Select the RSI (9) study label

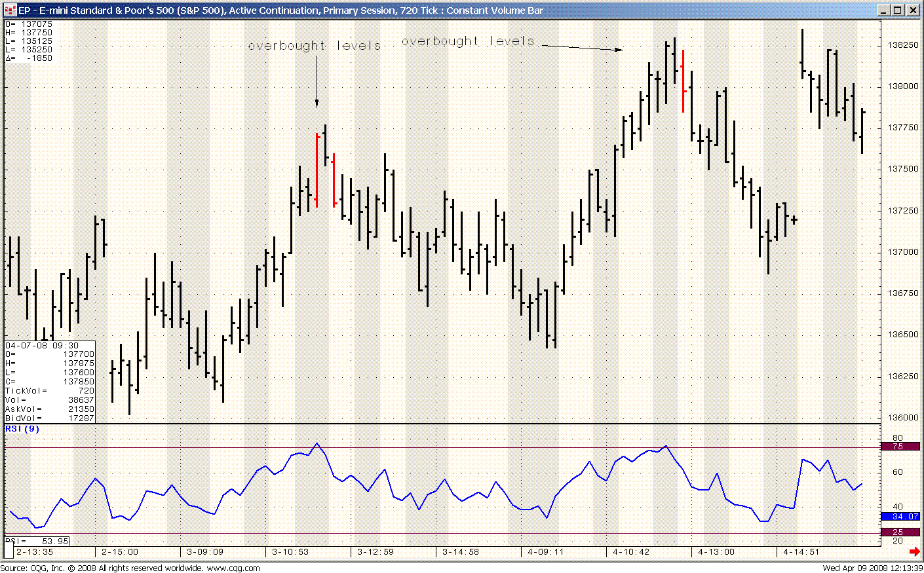pos(22,429)
